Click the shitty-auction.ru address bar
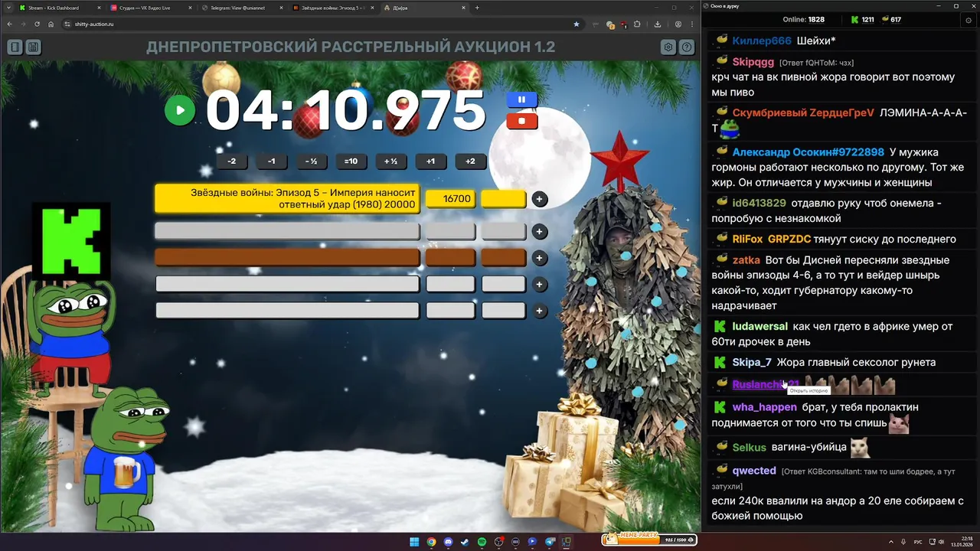This screenshot has height=551, width=980. click(322, 24)
